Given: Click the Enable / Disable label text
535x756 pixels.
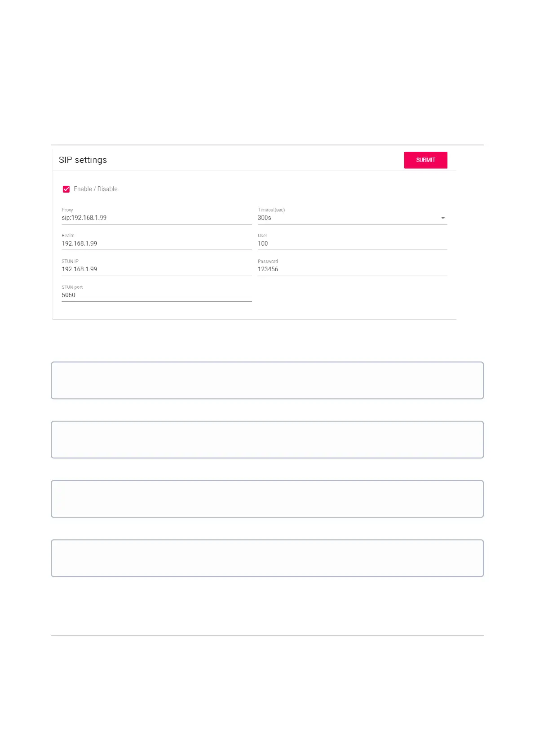Looking at the screenshot, I should [95, 189].
